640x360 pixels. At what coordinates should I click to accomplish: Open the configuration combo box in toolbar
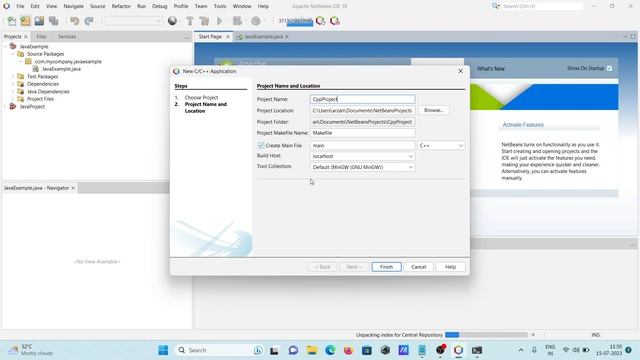point(133,21)
